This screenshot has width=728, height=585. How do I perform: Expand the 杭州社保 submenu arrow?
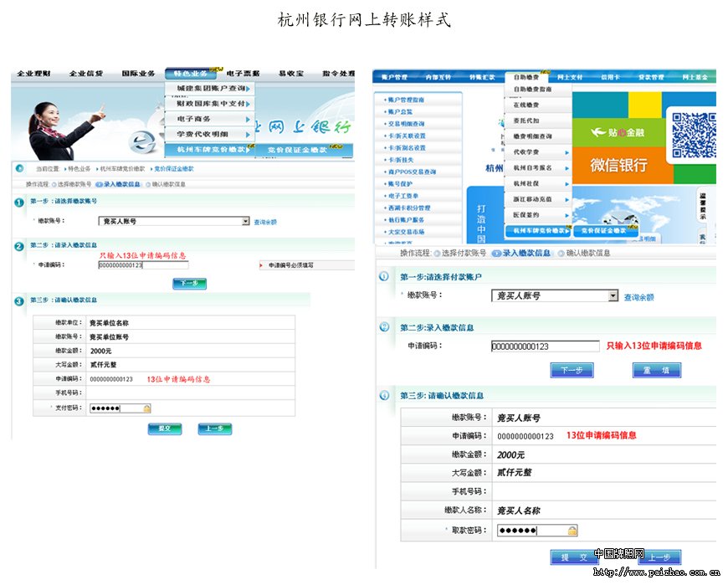click(567, 184)
